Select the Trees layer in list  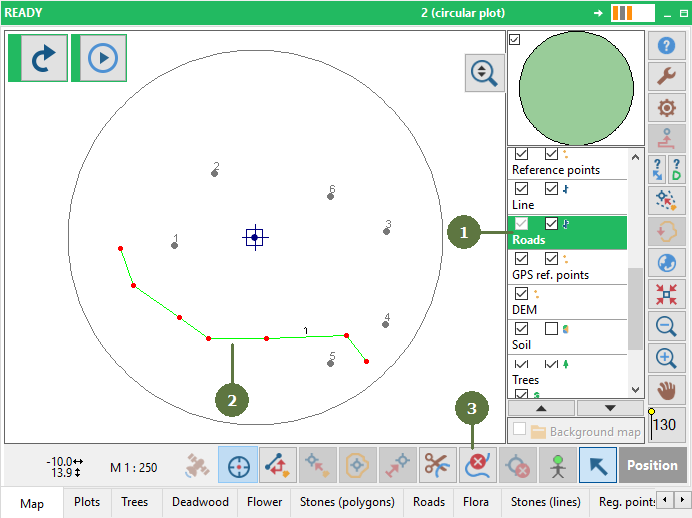click(x=568, y=372)
